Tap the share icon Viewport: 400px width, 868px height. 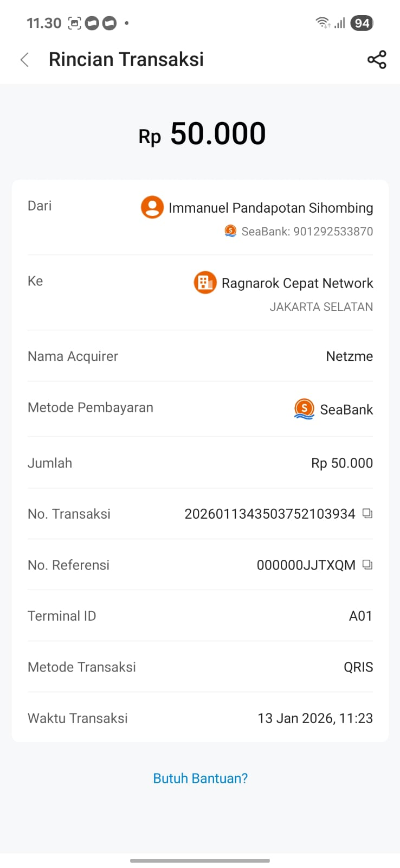(377, 60)
